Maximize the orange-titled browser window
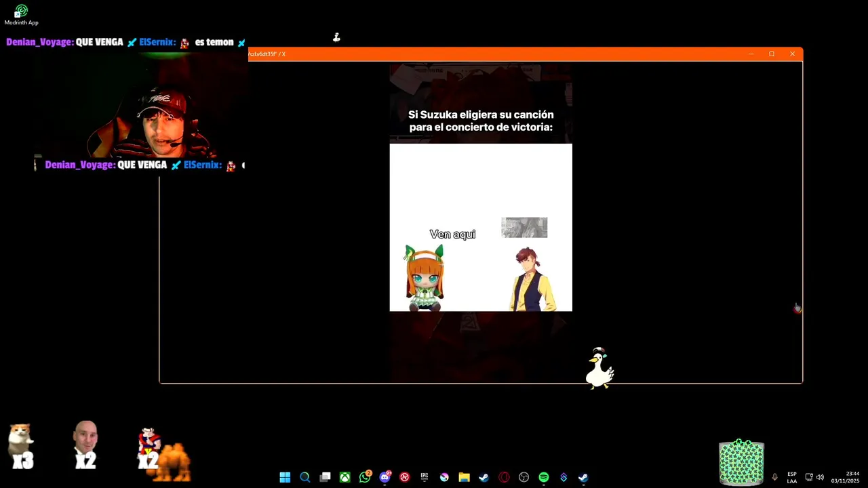 click(772, 54)
